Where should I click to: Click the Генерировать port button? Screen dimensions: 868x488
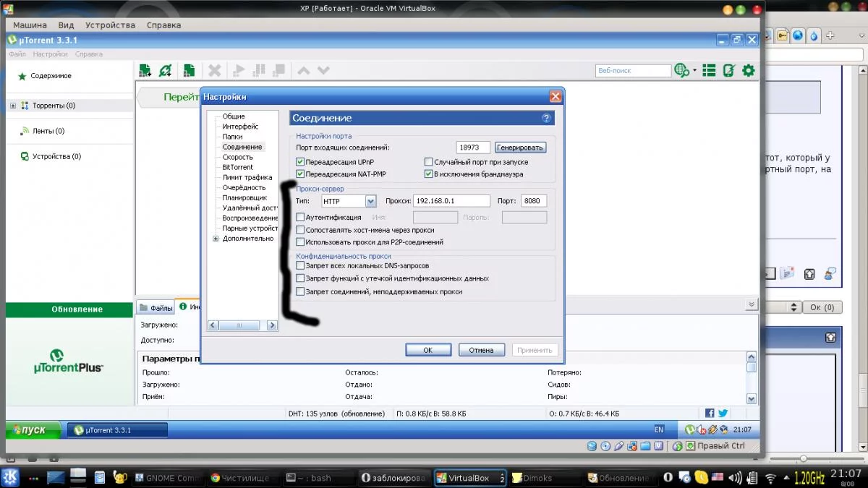click(520, 147)
